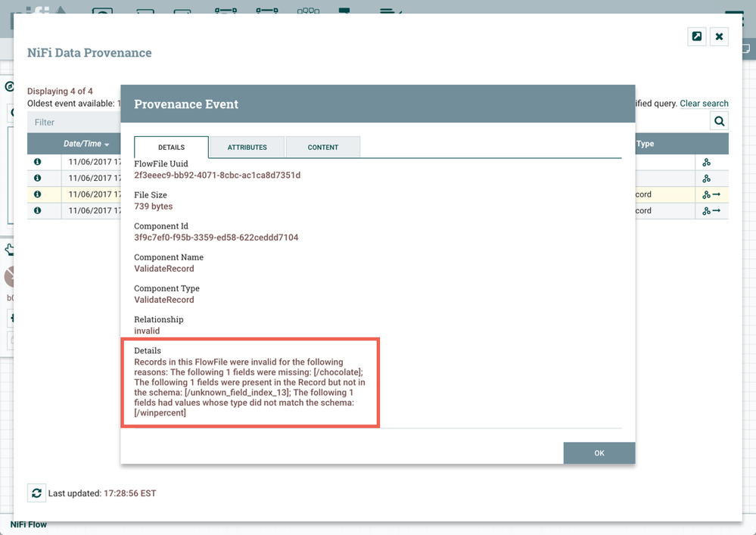Select the DETAILS tab

(x=170, y=147)
